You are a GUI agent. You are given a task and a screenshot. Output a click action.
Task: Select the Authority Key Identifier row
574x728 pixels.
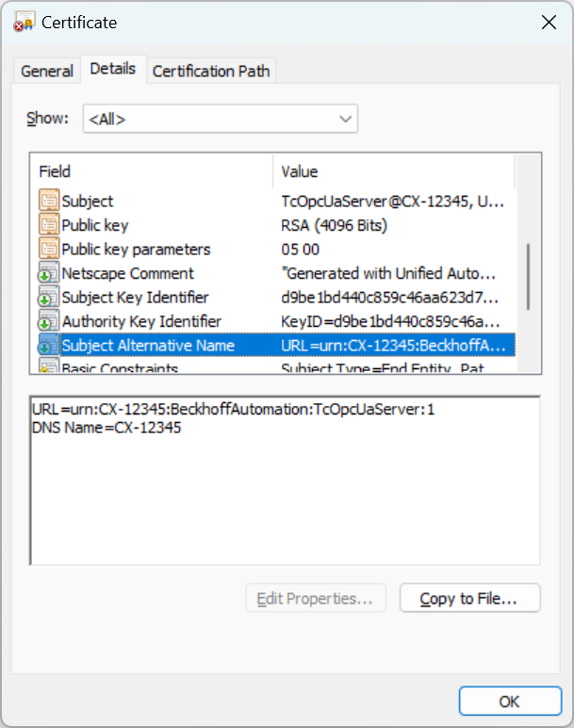(x=276, y=322)
